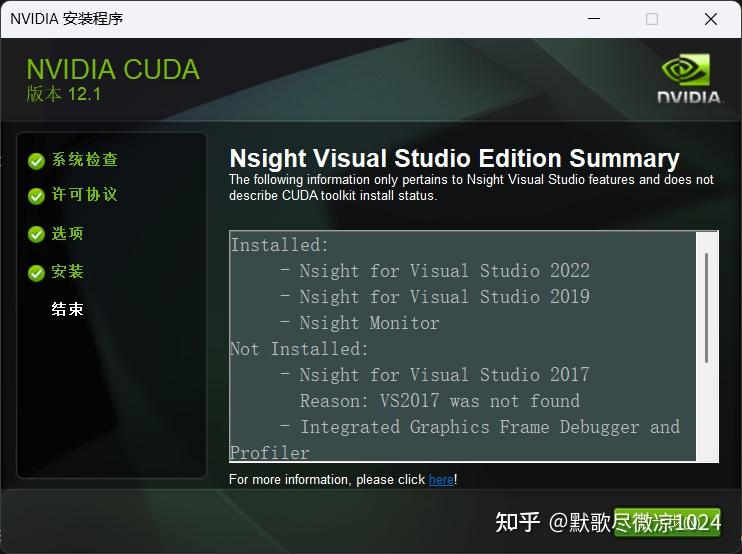Screen dimensions: 742x554
Task: Click the green checkmark beside 选项
Action: 36,234
